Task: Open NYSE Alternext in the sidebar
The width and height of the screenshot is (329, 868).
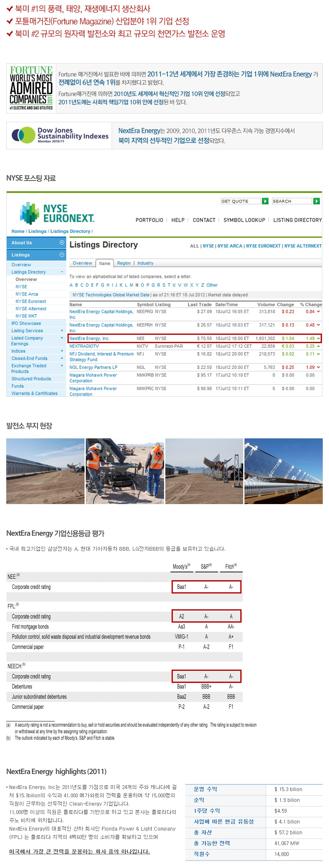Action: pos(31,309)
